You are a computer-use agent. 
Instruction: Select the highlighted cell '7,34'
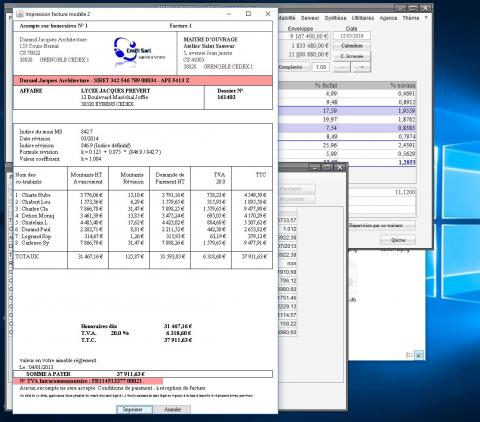coord(308,128)
